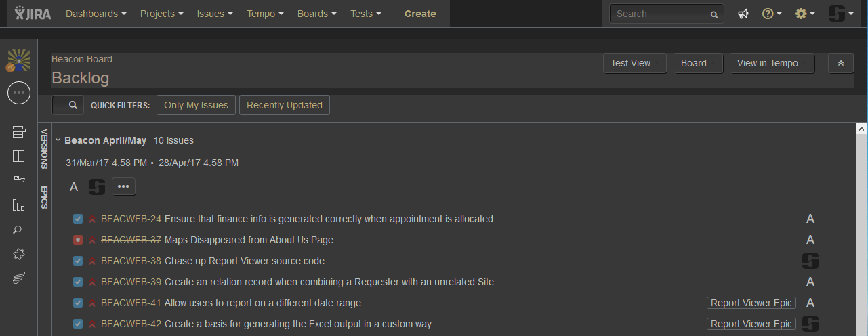Open the Help question mark dropdown
This screenshot has width=868, height=336.
point(772,14)
